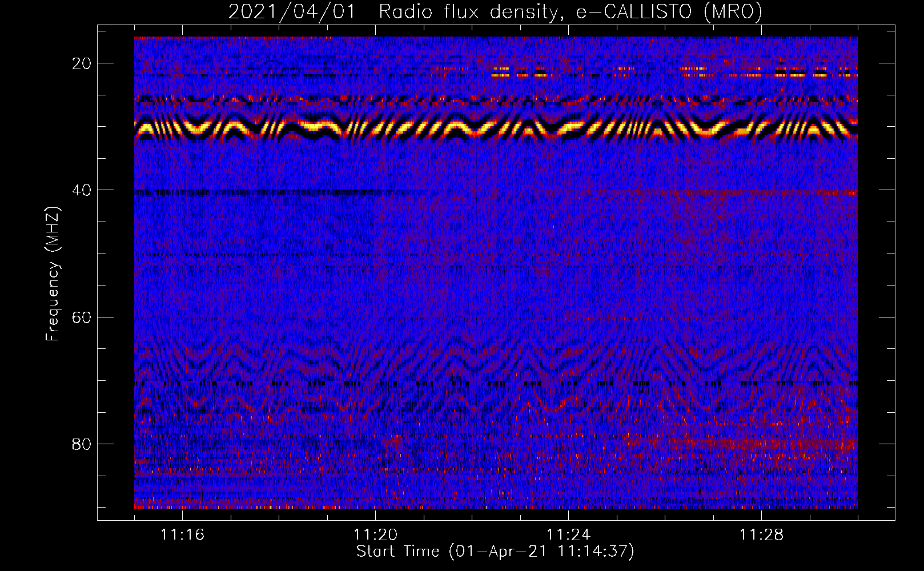The image size is (924, 571).
Task: Click the '11:28' time tick label
Action: pyautogui.click(x=761, y=534)
